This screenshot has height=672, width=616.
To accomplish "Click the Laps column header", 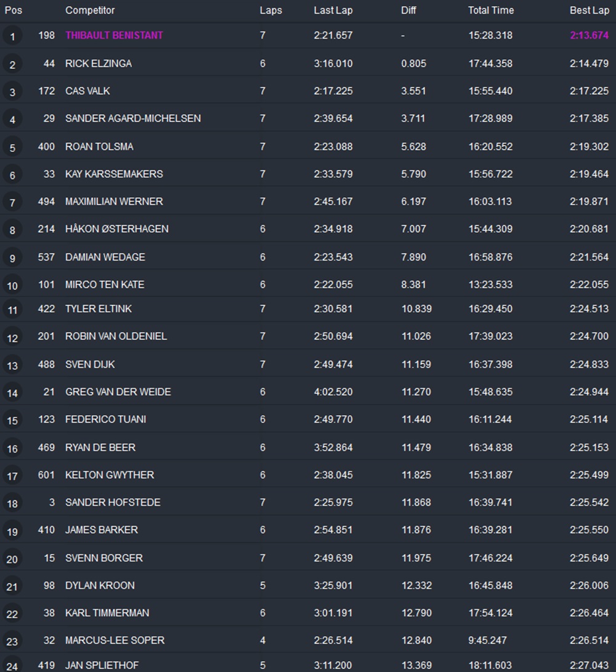I will pos(270,10).
